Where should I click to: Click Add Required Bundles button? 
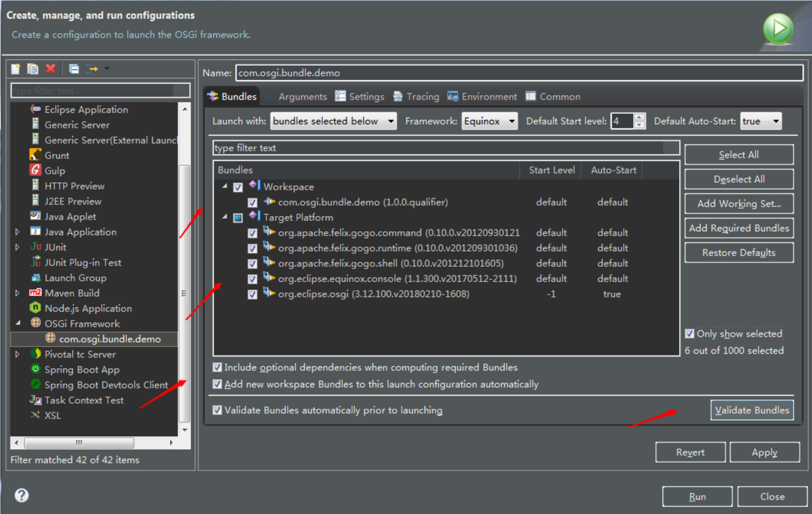[739, 228]
